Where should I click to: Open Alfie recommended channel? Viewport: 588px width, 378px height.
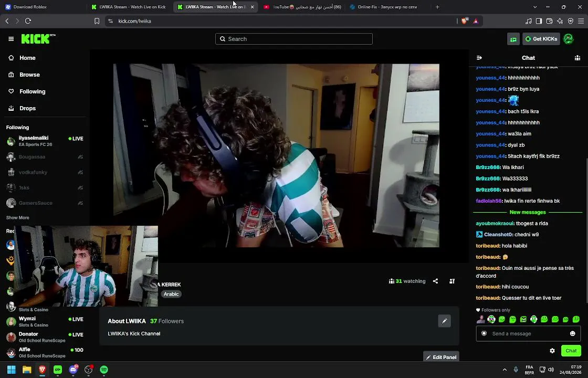click(45, 352)
